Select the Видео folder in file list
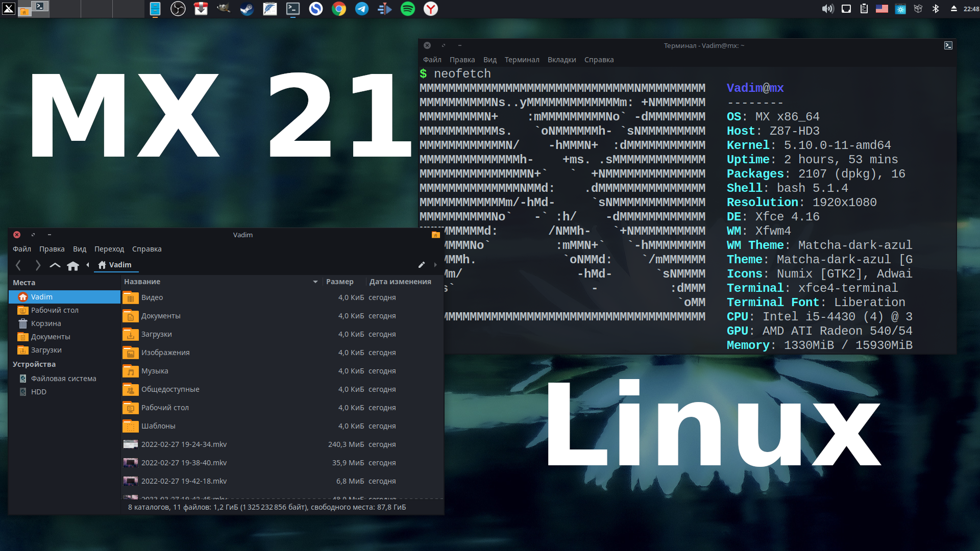980x551 pixels. point(282,297)
